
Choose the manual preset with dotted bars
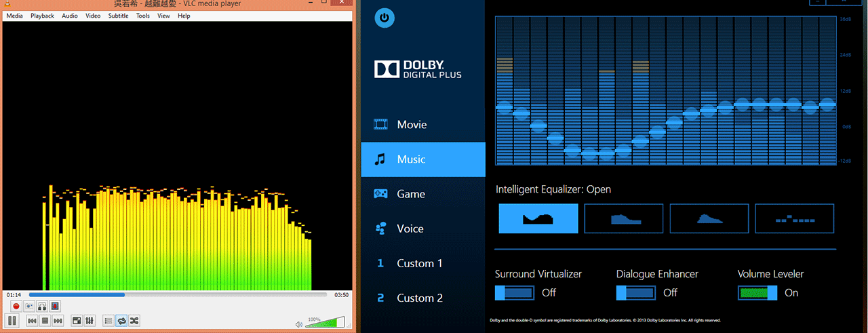[795, 218]
